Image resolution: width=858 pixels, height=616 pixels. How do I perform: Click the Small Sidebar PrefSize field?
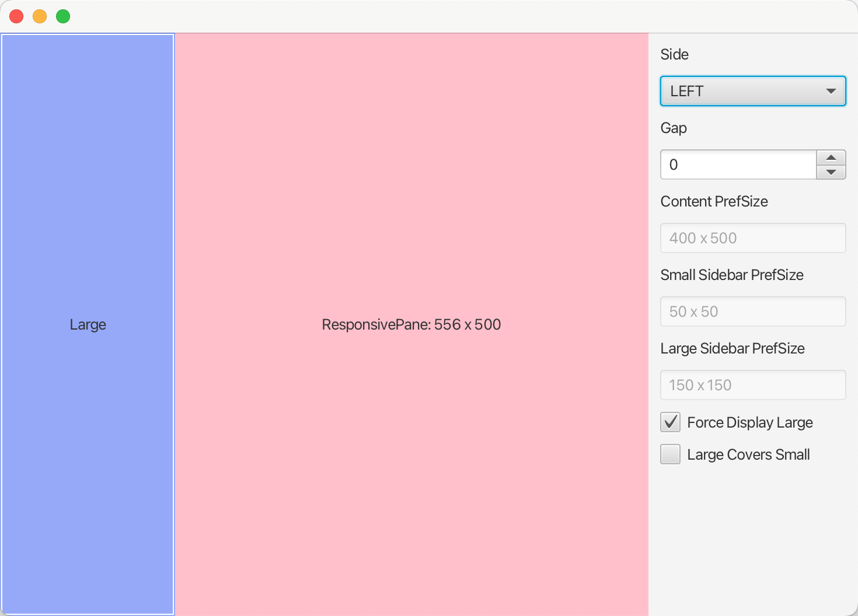pyautogui.click(x=752, y=311)
